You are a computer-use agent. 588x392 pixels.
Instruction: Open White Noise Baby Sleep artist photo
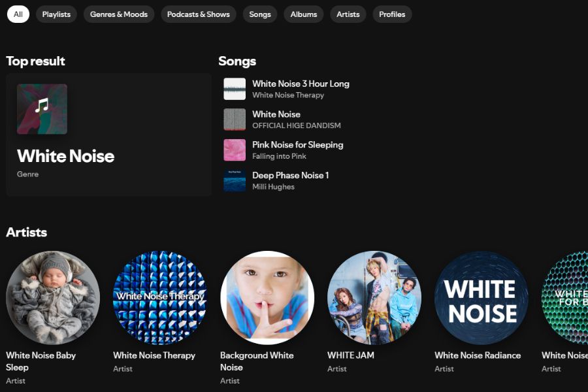coord(53,298)
